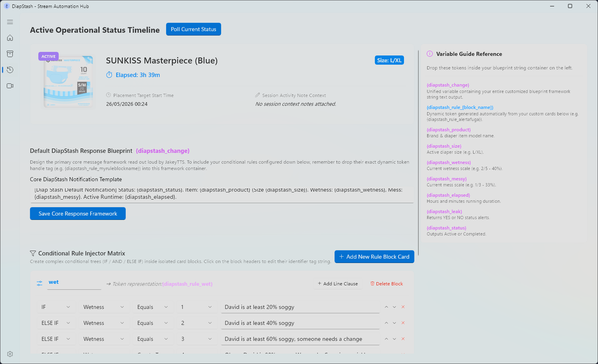598x364 pixels.
Task: Open Equals dropdown in value 3 row
Action: click(153, 339)
